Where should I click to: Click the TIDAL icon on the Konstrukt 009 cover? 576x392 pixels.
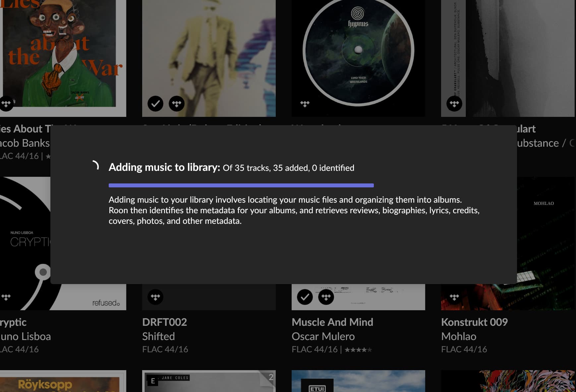point(454,297)
